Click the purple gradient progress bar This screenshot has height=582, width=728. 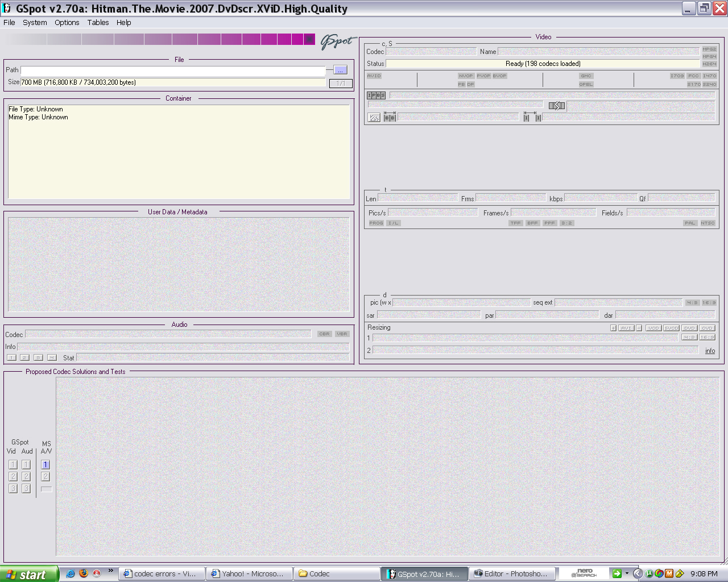click(160, 39)
